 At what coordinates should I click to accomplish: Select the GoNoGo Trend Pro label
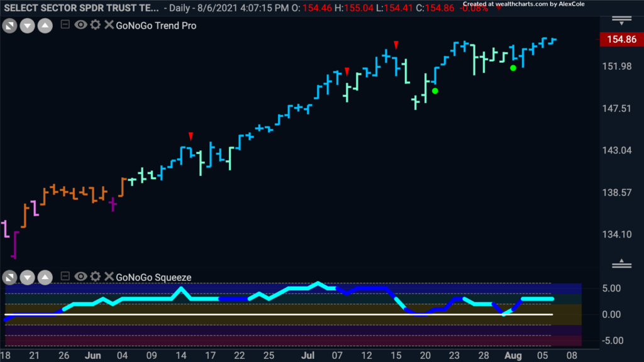(x=156, y=25)
